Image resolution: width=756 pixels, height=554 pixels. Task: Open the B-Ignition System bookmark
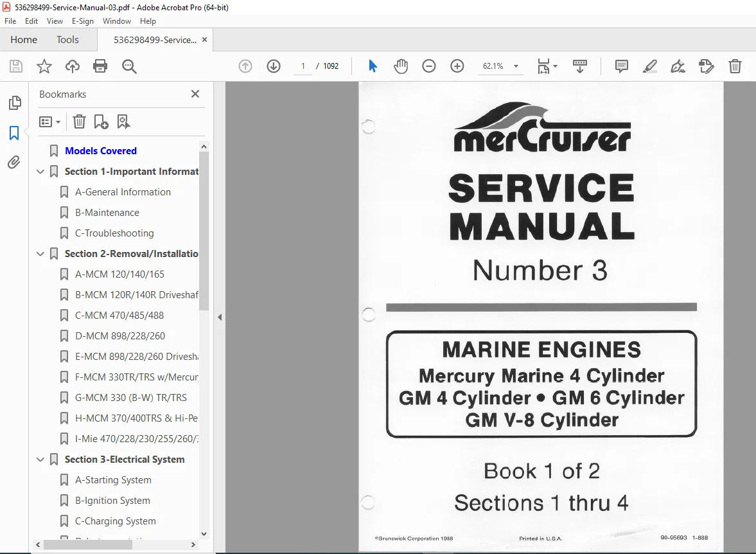coord(112,501)
